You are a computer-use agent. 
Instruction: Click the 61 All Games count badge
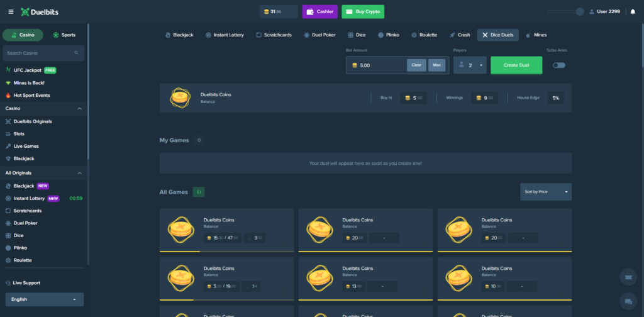[x=199, y=192]
